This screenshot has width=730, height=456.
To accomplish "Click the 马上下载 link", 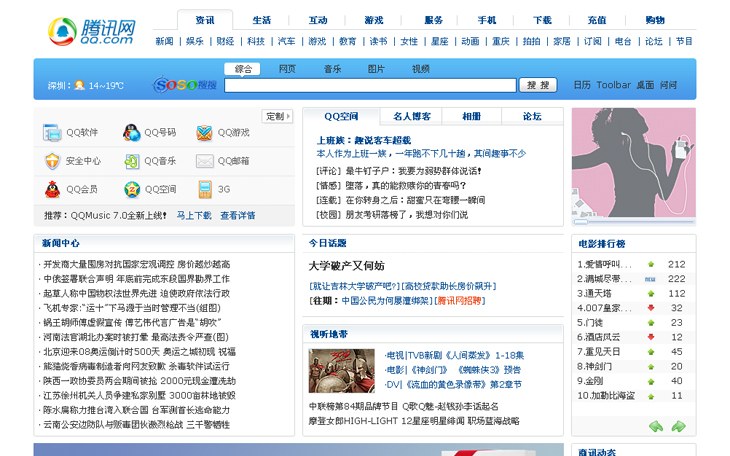I will click(194, 215).
